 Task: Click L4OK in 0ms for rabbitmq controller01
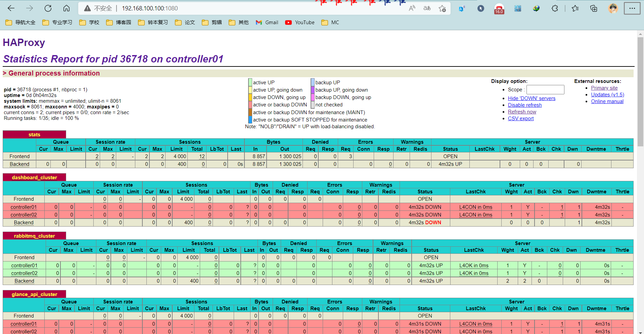[x=474, y=266]
